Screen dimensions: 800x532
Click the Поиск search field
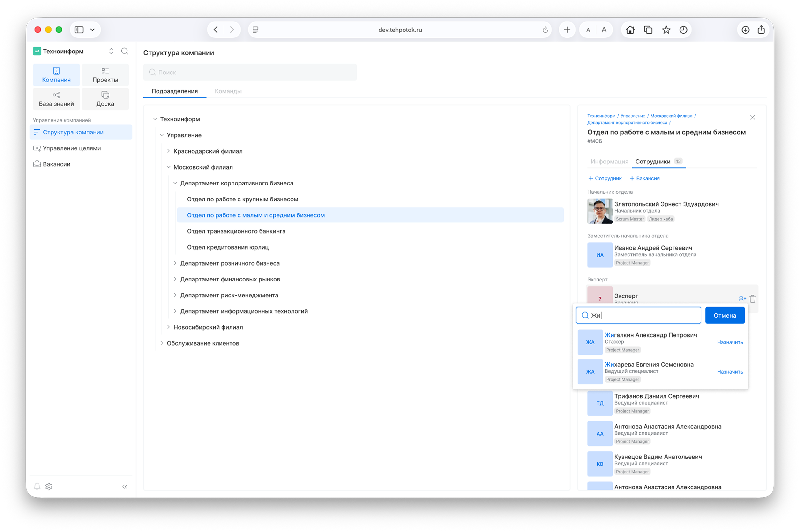(250, 72)
